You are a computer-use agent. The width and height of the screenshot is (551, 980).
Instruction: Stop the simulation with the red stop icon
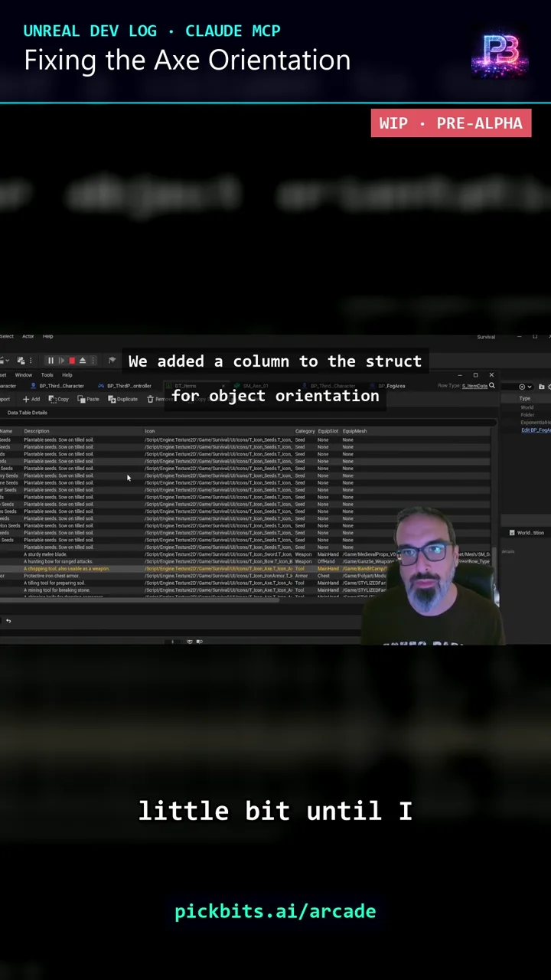click(72, 361)
